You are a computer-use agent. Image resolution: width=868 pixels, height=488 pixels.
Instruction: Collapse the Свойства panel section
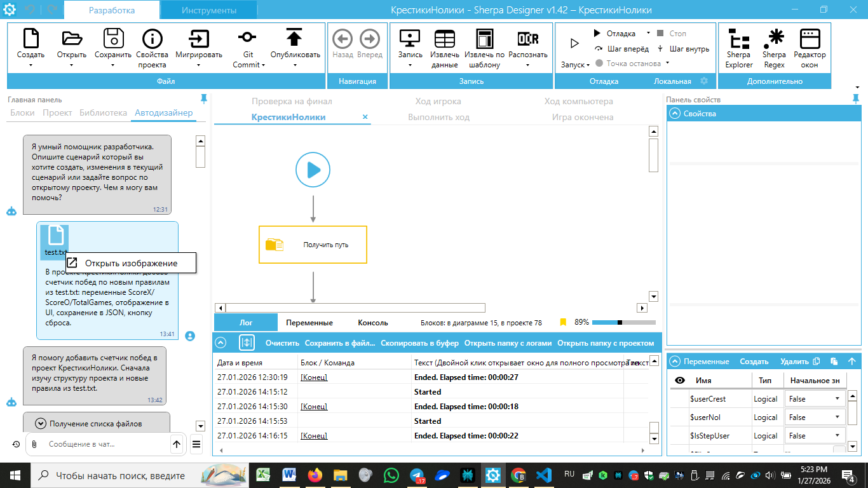(x=674, y=114)
